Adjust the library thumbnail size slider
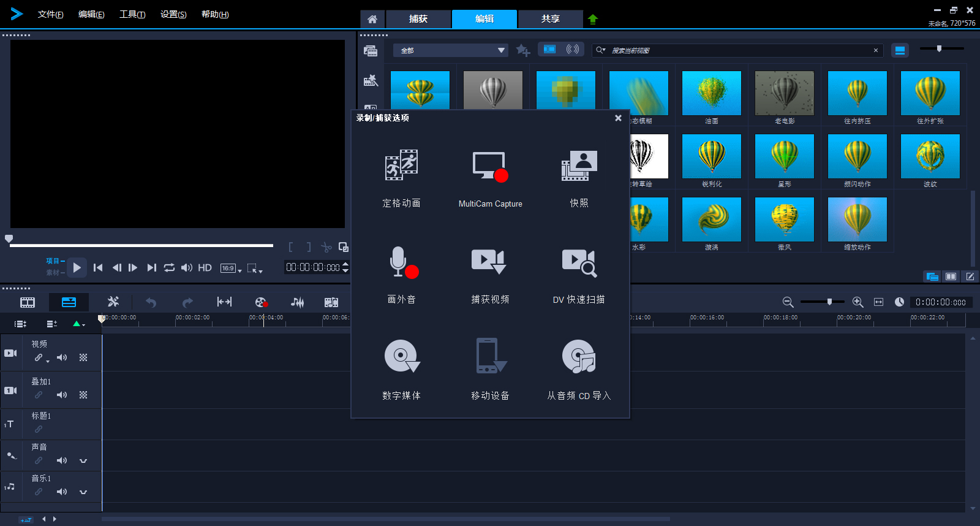 coord(941,48)
